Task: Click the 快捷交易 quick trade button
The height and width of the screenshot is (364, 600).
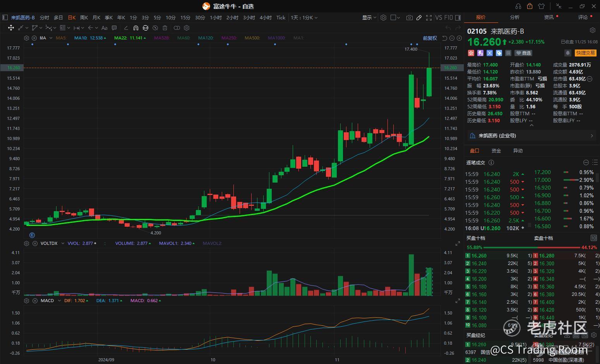Action: (585, 53)
